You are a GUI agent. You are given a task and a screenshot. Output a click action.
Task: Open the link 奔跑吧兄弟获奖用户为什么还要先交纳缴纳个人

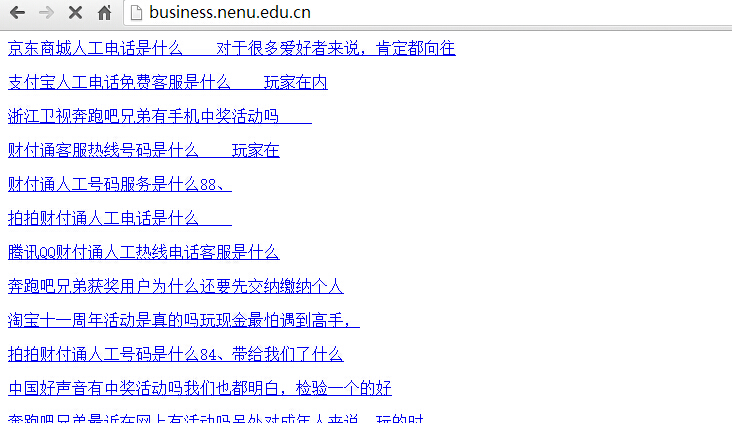point(176,286)
